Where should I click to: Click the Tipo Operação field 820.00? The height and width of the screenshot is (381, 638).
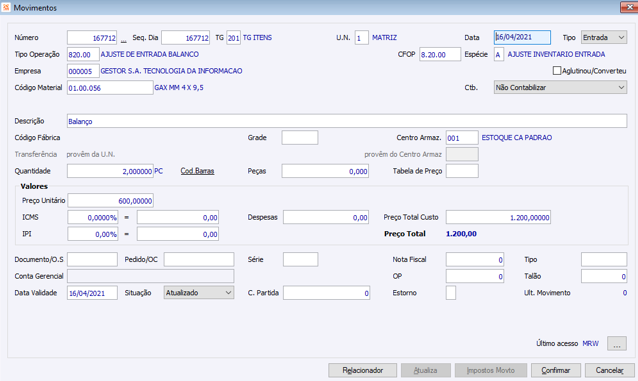[83, 54]
